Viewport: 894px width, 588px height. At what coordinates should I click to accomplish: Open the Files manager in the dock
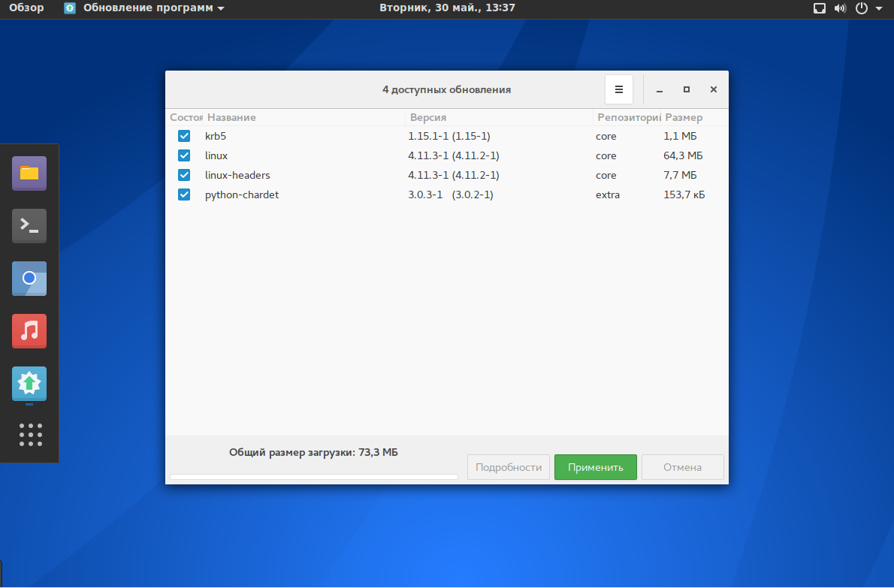[x=29, y=173]
